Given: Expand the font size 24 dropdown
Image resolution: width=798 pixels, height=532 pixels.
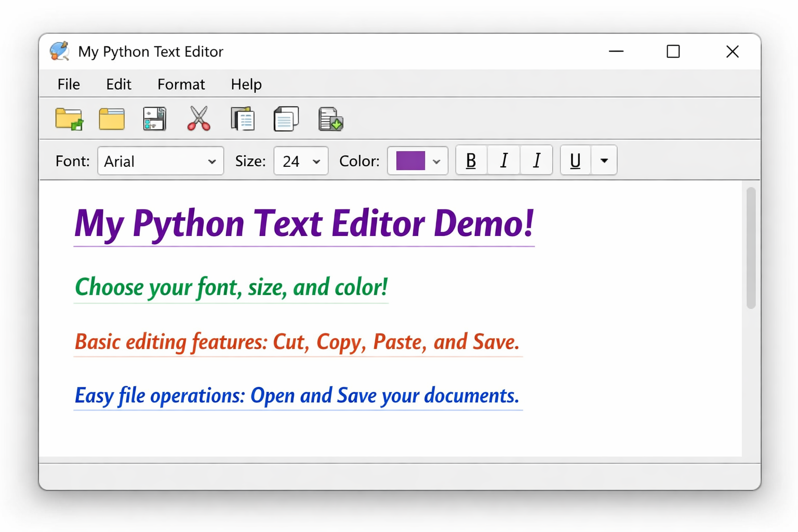Looking at the screenshot, I should click(301, 161).
